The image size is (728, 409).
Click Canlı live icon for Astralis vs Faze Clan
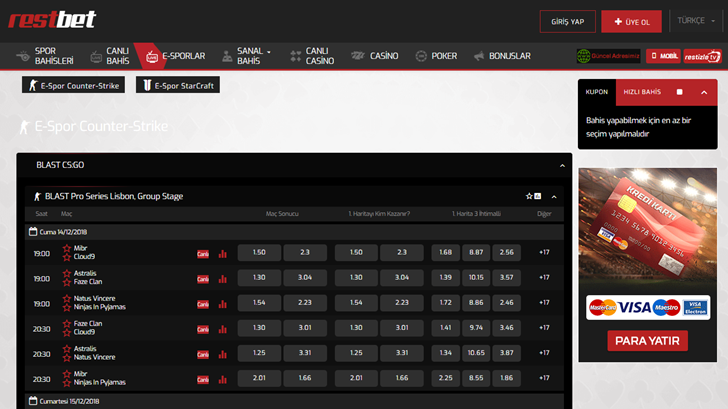click(x=203, y=279)
